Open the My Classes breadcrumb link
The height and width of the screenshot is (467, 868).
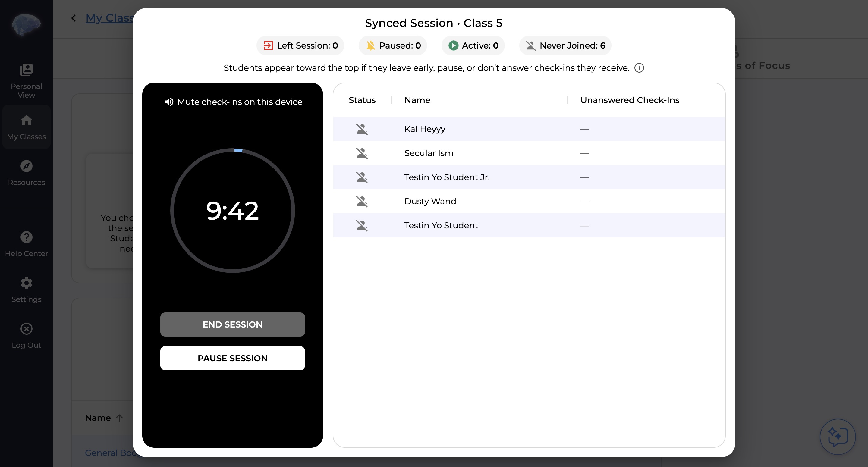click(109, 18)
